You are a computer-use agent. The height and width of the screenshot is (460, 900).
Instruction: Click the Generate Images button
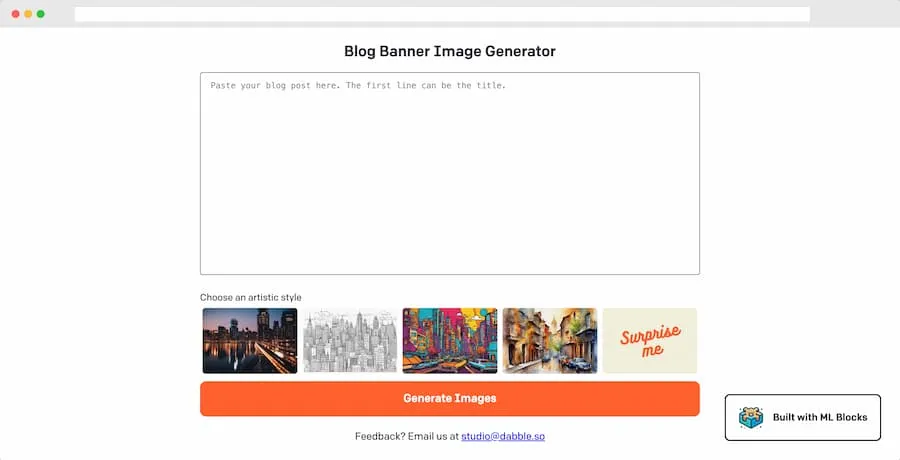(x=450, y=399)
